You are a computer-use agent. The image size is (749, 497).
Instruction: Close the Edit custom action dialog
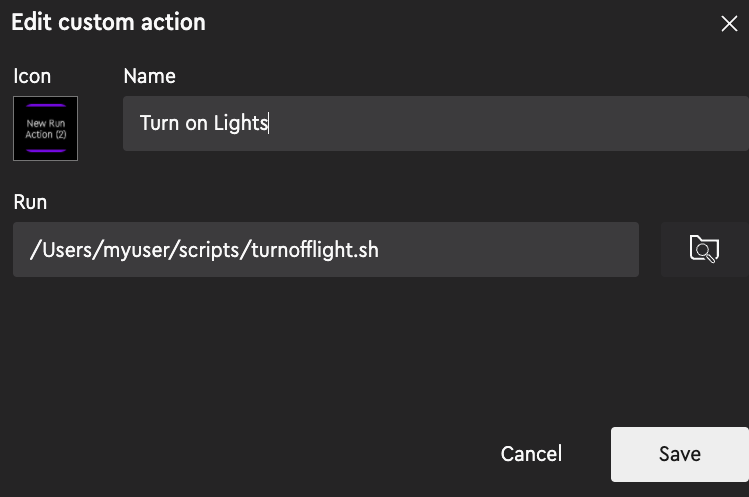pos(729,23)
